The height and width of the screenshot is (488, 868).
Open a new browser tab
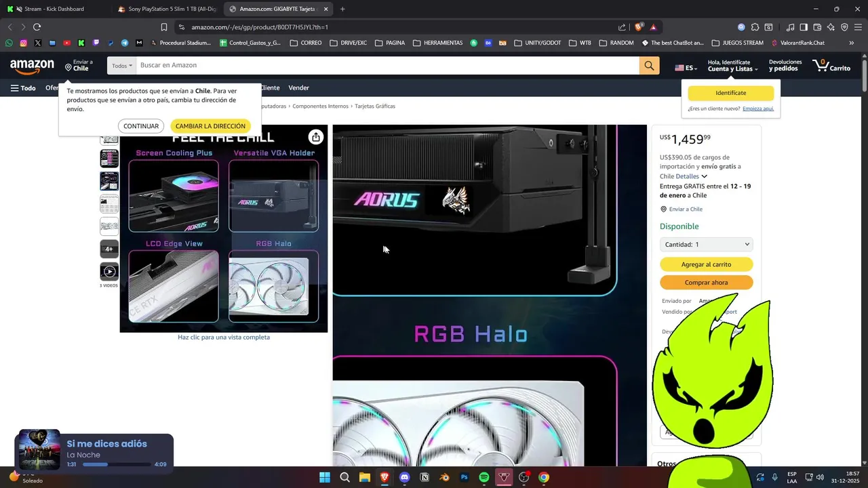pos(342,9)
